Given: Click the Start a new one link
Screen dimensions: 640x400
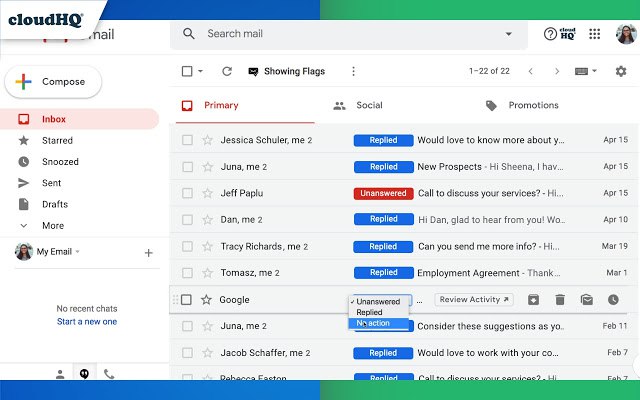Looking at the screenshot, I should click(x=87, y=322).
